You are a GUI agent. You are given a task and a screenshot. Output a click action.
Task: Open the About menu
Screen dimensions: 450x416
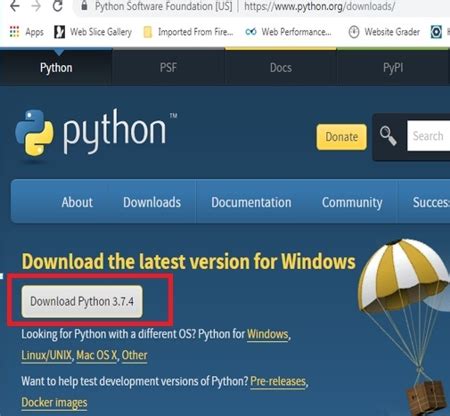tap(77, 202)
